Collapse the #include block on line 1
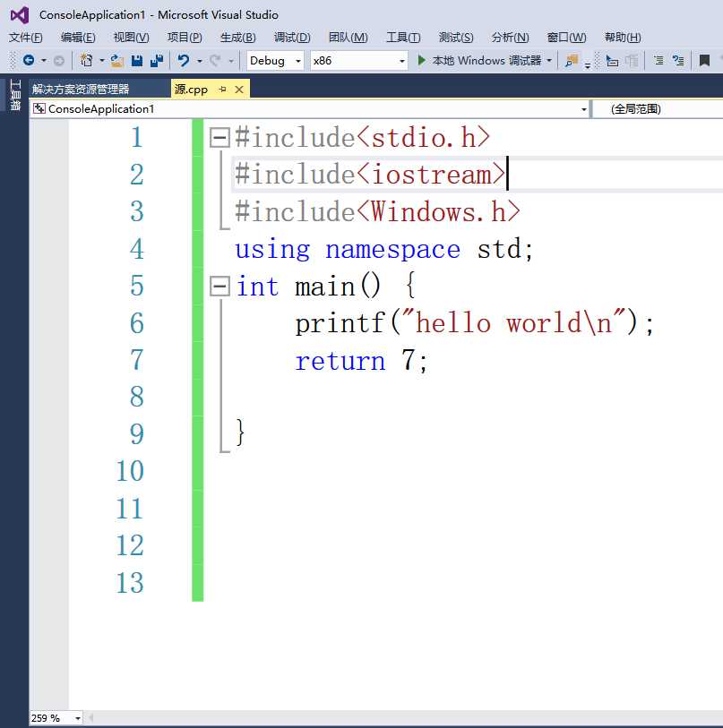Screen dimensions: 723x728 (219, 137)
